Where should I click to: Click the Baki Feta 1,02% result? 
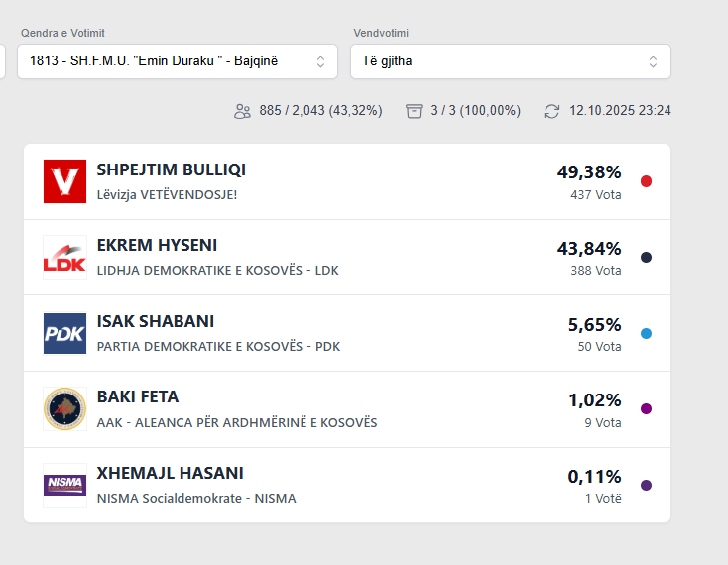point(594,400)
